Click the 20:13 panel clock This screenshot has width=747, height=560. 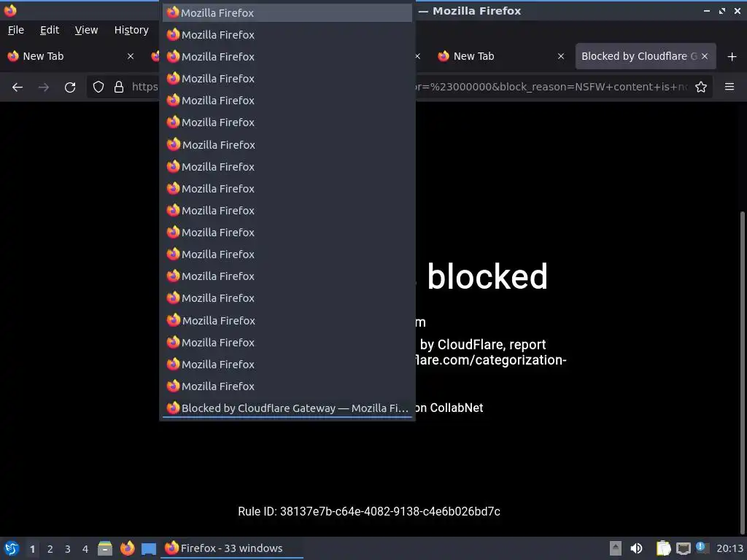click(729, 548)
